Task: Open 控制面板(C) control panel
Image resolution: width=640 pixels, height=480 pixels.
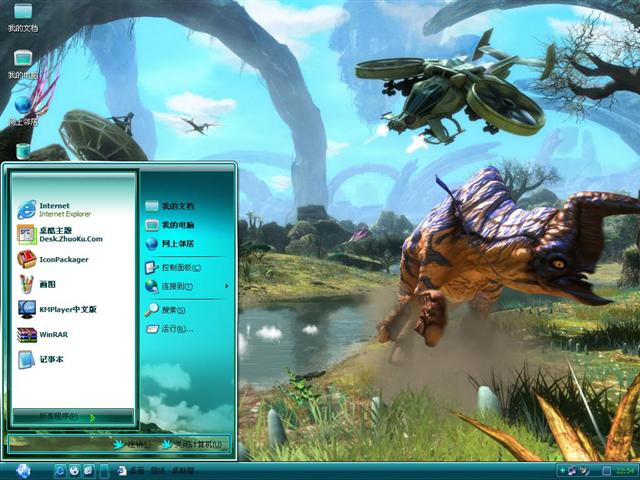Action: [173, 268]
